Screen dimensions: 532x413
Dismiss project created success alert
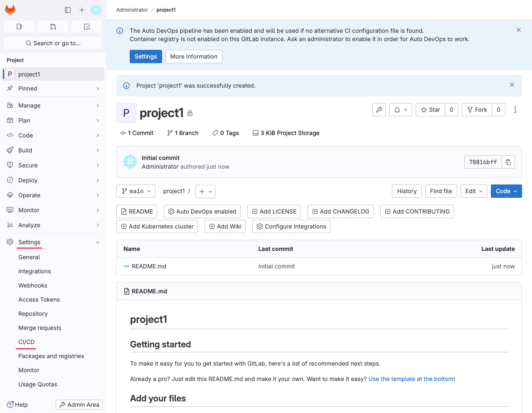[x=512, y=85]
